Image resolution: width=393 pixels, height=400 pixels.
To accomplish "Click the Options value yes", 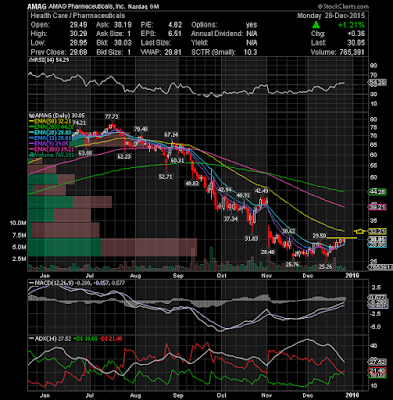I will pos(251,25).
